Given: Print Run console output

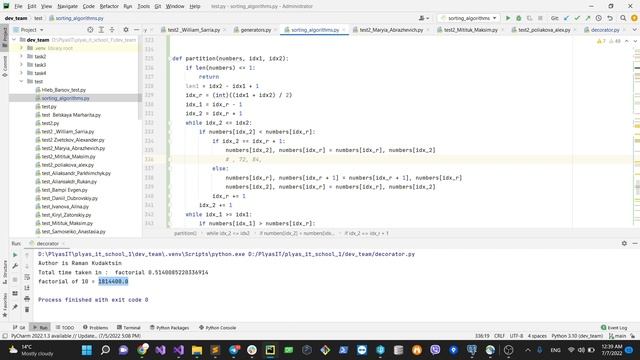Looking at the screenshot, I should (27, 299).
